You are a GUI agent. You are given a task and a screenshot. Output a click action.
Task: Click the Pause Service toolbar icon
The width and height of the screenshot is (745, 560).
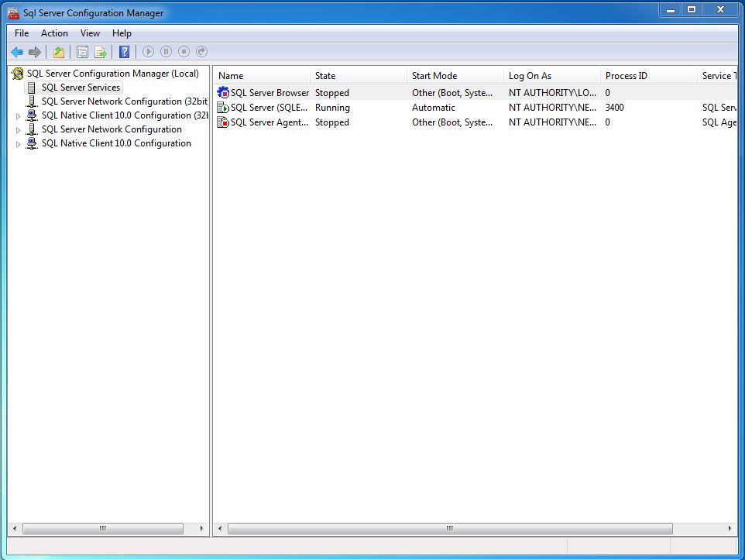click(166, 51)
